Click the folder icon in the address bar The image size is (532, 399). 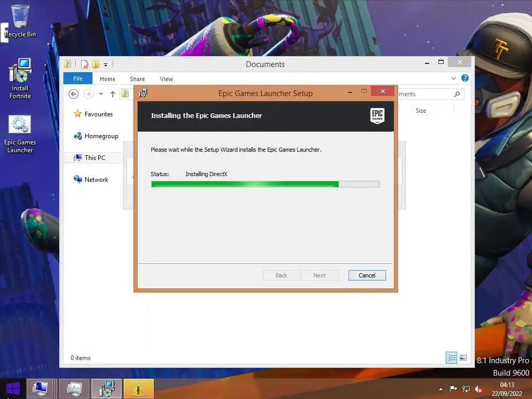[x=125, y=94]
